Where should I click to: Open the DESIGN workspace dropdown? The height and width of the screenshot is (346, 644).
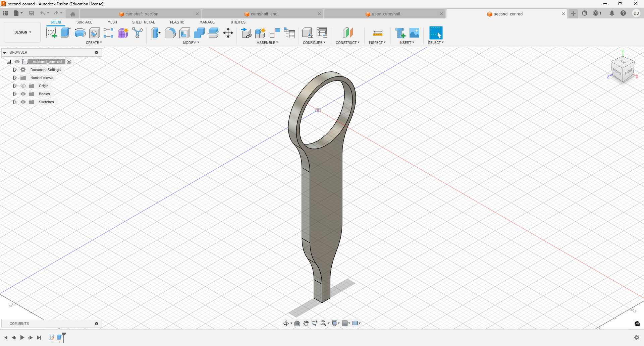(x=22, y=32)
